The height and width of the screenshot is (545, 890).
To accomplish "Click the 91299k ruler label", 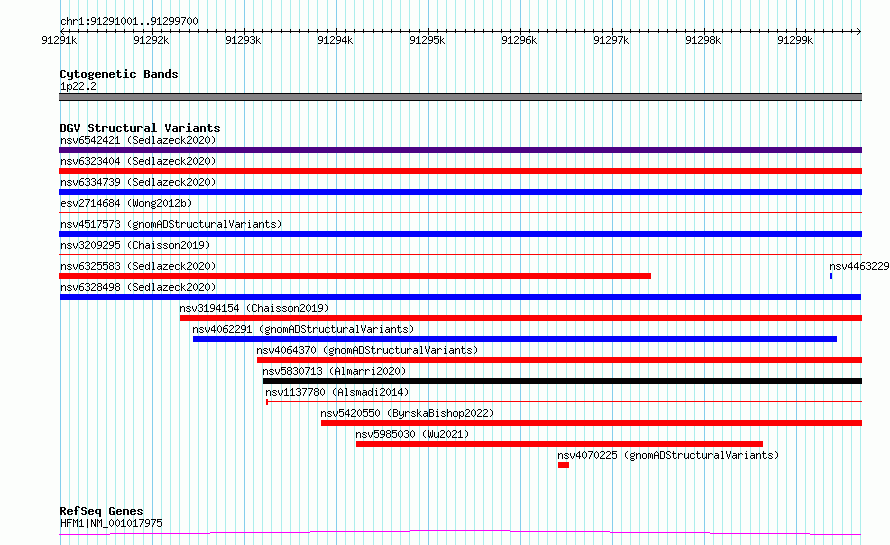I will [x=795, y=40].
